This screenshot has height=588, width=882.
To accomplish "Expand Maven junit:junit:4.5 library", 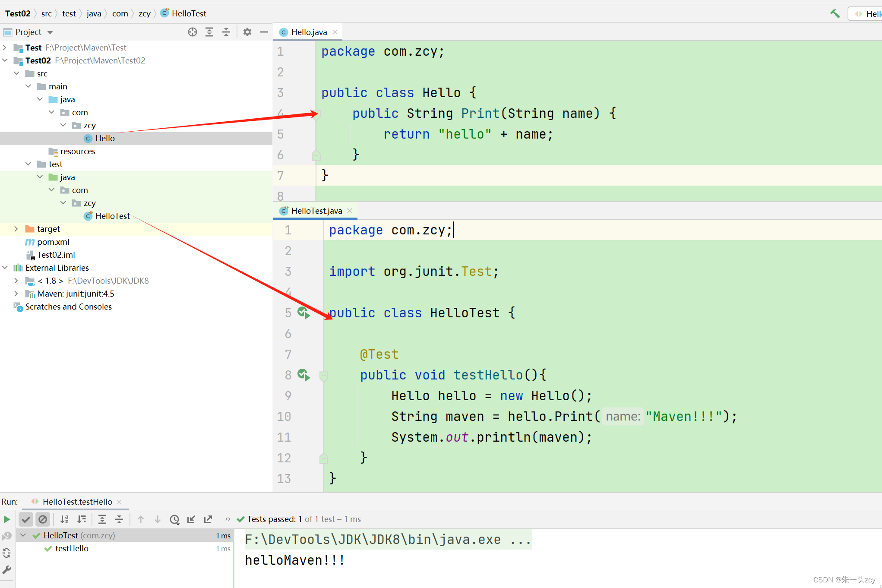I will click(16, 294).
